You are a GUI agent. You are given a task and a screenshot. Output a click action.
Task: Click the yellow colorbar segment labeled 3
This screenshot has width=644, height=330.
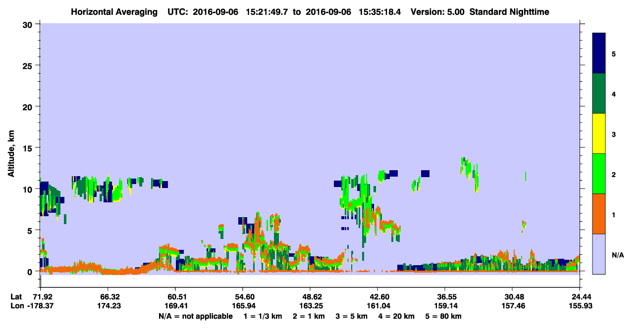[599, 134]
